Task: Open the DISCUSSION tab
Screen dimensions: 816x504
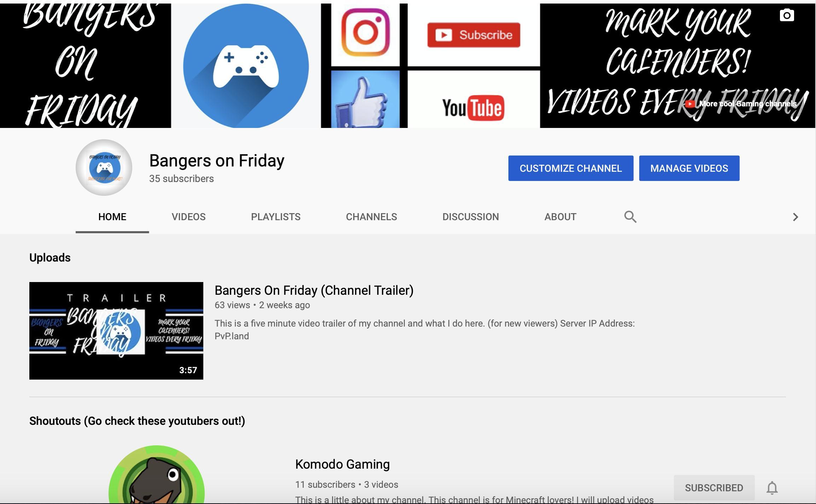Action: coord(470,217)
